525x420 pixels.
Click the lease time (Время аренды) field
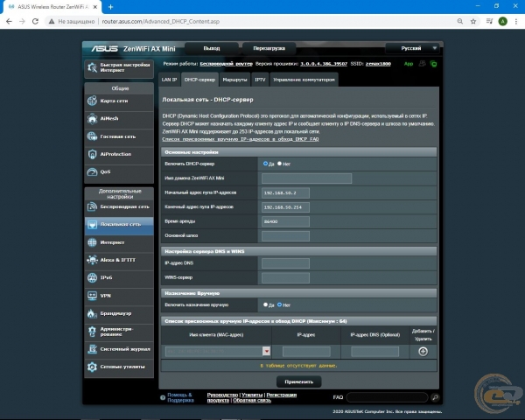coord(285,221)
